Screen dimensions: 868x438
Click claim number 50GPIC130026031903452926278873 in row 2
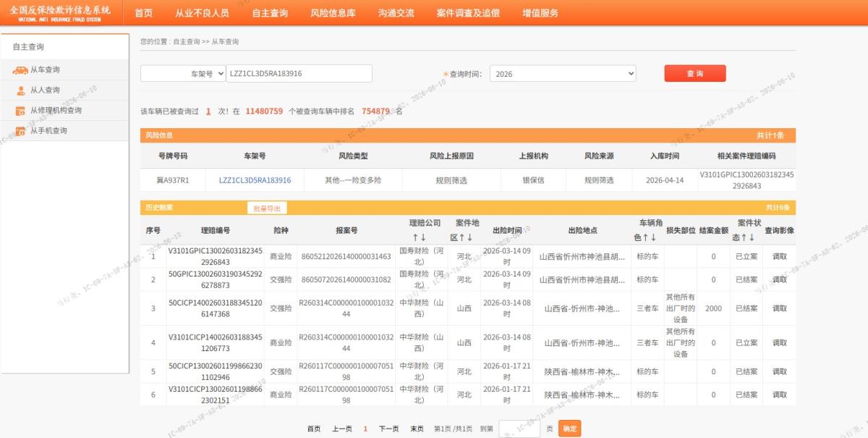pos(216,279)
